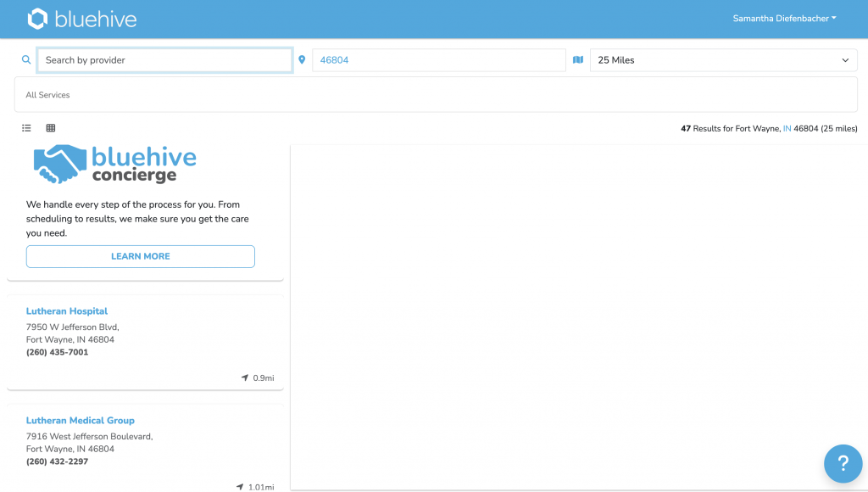Screen dimensions: 868x492
Task: Click the 46804 zip code field
Action: [438, 60]
